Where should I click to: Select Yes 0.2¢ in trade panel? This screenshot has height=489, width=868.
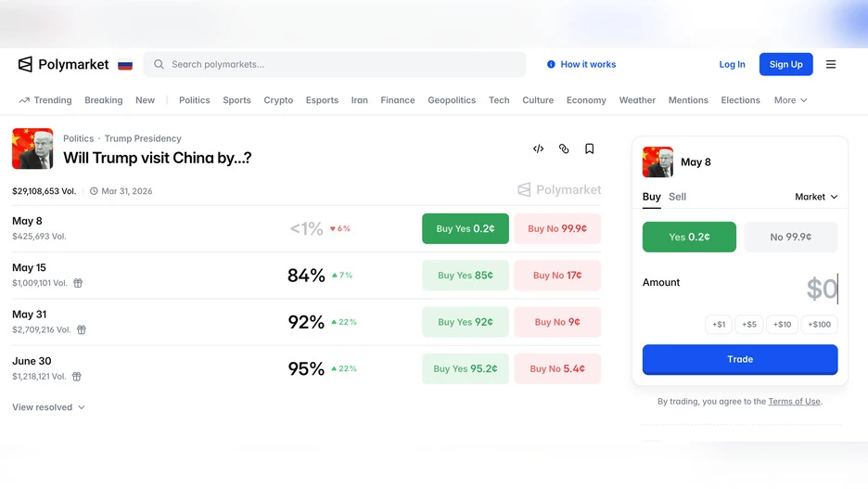coord(689,237)
